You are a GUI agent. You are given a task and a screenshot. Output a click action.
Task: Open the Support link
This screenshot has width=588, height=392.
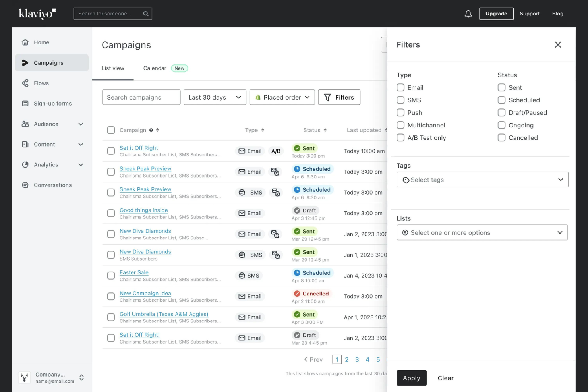[530, 14]
